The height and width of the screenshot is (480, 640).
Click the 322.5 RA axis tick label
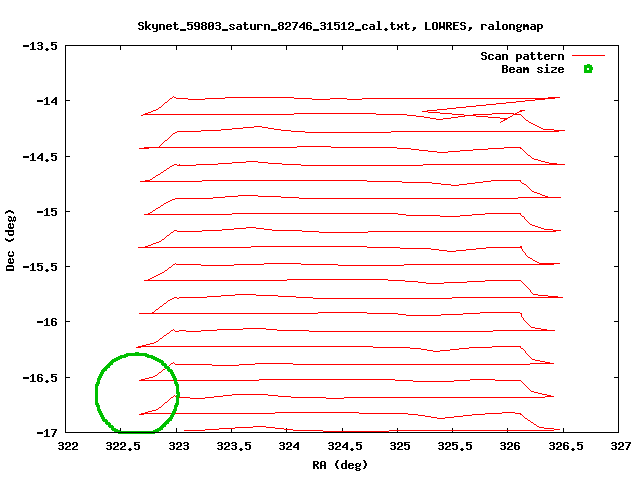coord(123,446)
